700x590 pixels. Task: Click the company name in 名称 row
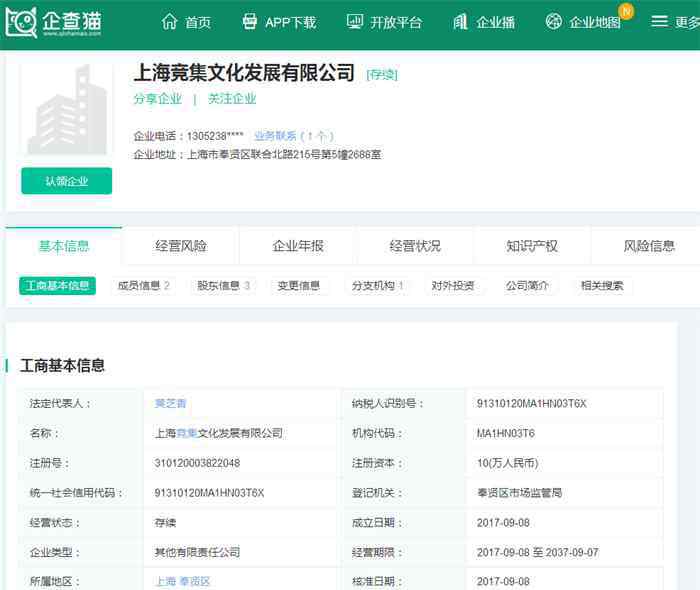coord(219,433)
